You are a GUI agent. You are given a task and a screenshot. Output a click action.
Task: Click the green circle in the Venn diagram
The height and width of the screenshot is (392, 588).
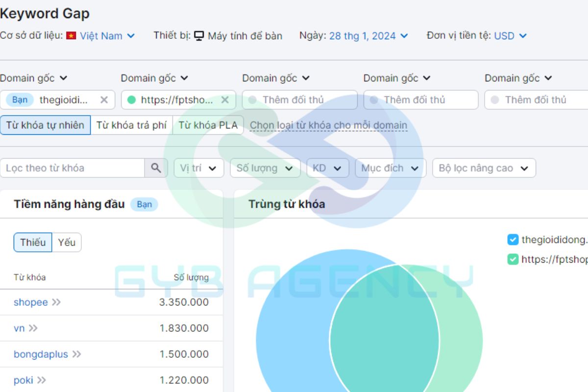[461, 338]
